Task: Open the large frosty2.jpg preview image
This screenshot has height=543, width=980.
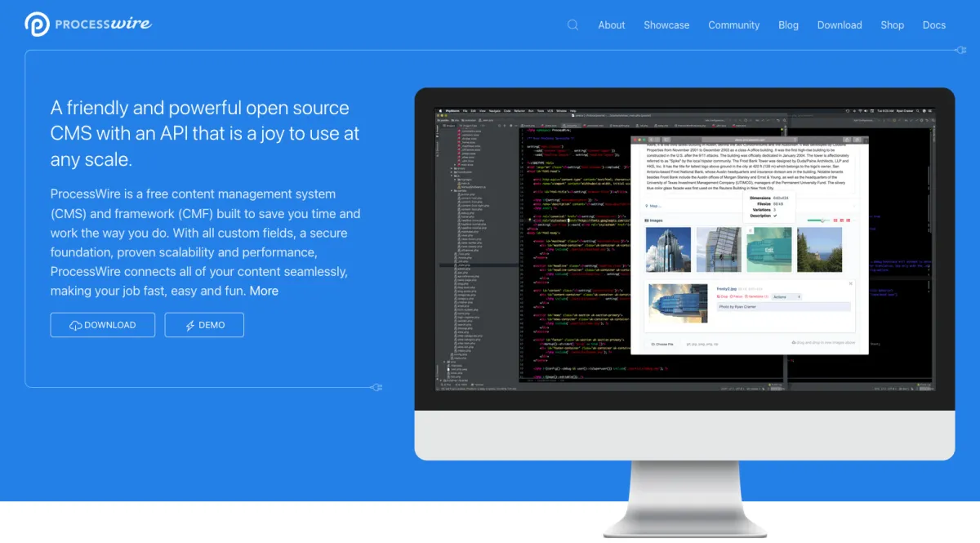Action: click(x=679, y=304)
